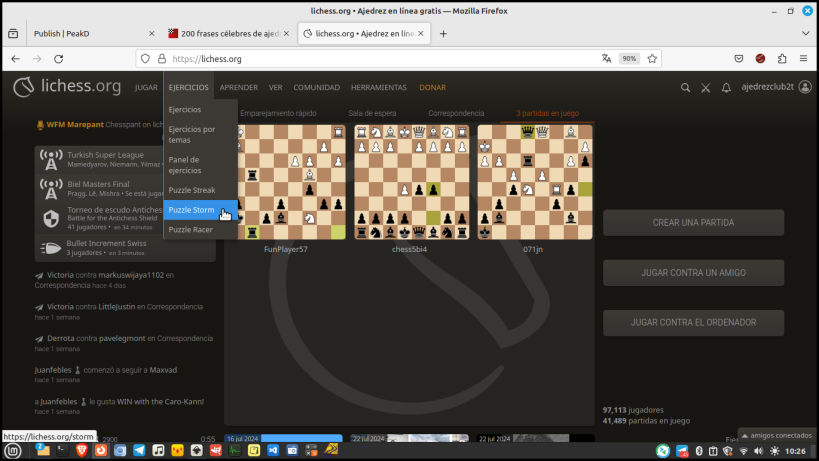Open Telegram from taskbar launcher
This screenshot has height=461, width=819.
139,450
